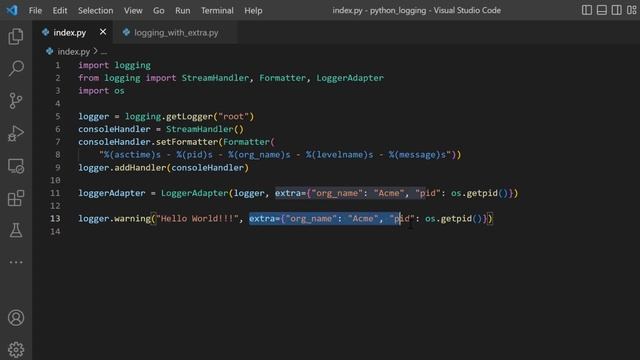Expand the breadcrumb ellipsis symbol
Image resolution: width=640 pixels, height=360 pixels.
pos(104,52)
